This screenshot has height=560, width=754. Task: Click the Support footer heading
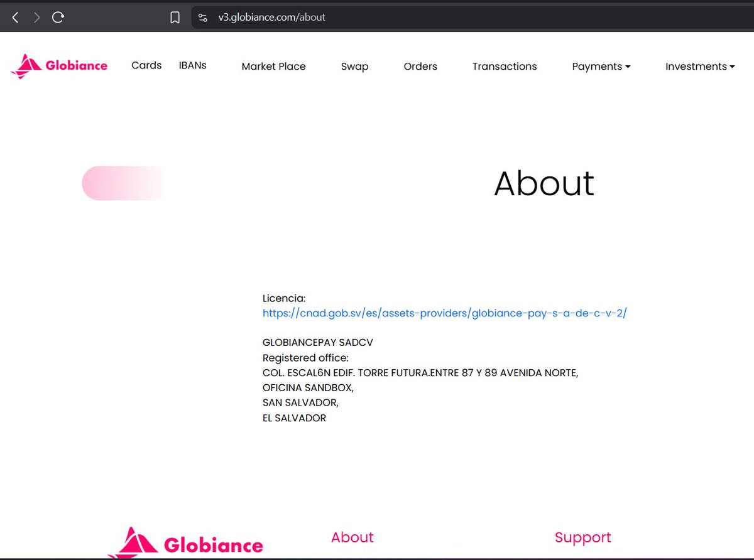tap(583, 537)
